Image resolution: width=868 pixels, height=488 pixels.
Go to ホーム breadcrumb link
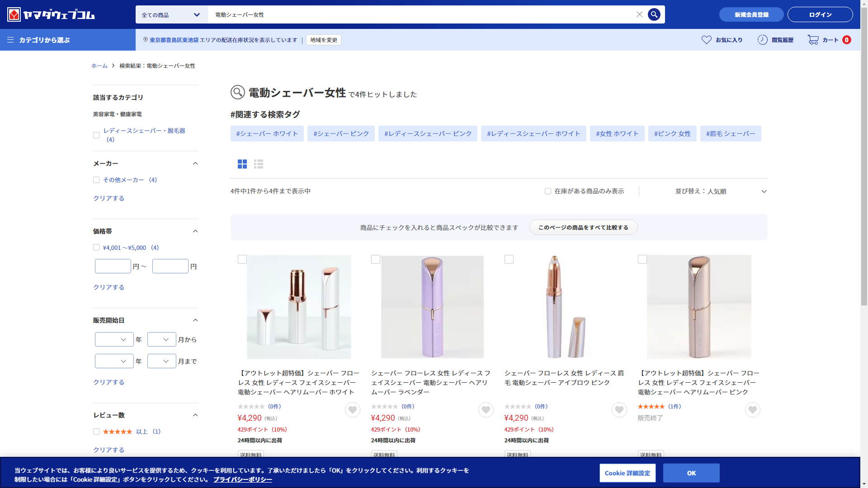[99, 66]
